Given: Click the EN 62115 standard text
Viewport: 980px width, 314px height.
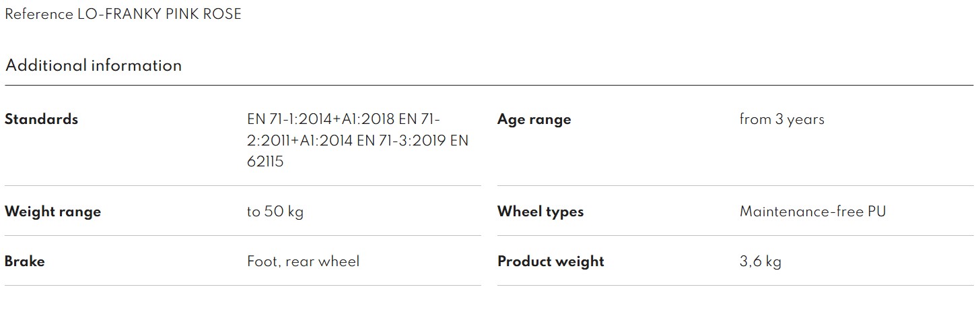Looking at the screenshot, I should point(265,162).
